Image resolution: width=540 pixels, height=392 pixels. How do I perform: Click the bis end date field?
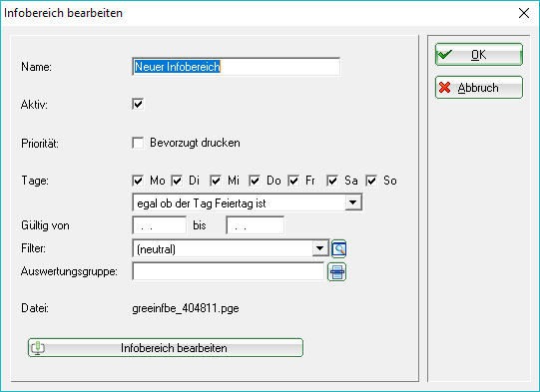[x=256, y=225]
